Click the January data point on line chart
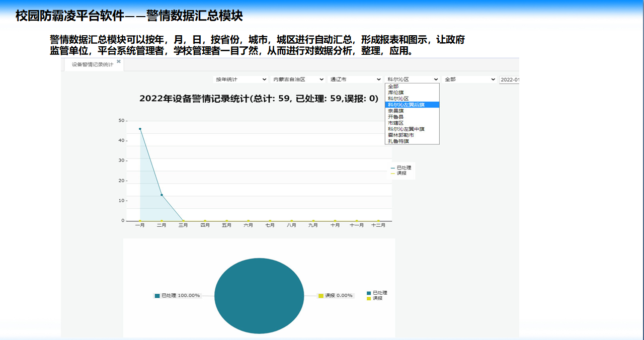 point(140,129)
